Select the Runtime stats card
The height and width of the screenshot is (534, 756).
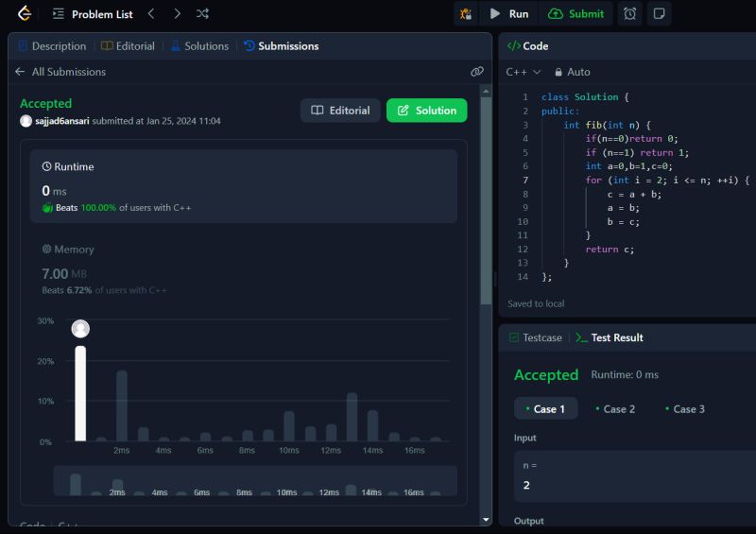[x=244, y=186]
